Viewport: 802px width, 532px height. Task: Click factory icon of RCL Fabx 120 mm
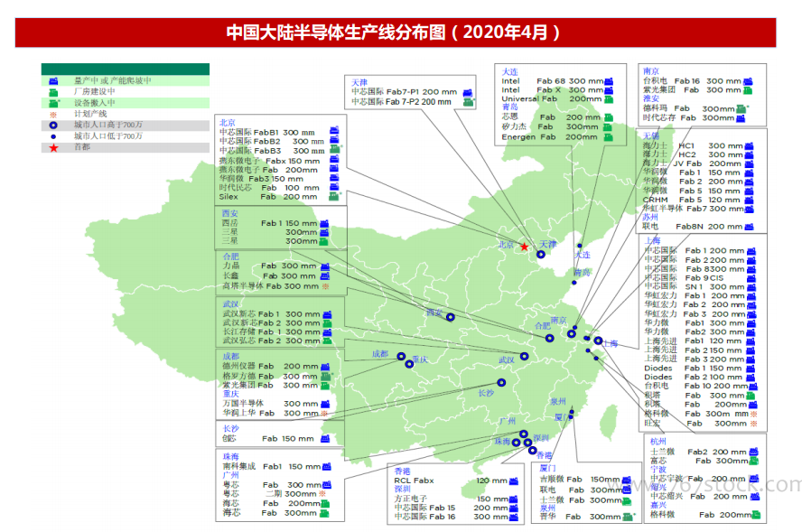coord(514,481)
